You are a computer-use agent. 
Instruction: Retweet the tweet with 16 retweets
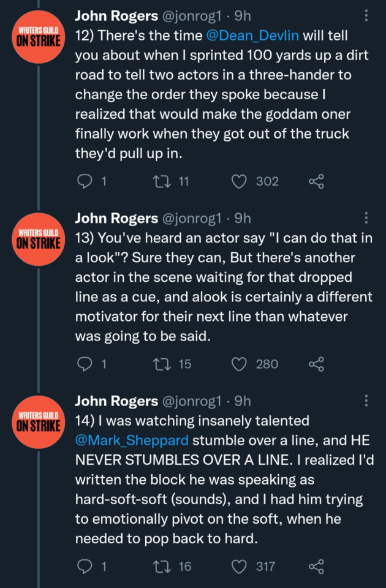pos(161,567)
